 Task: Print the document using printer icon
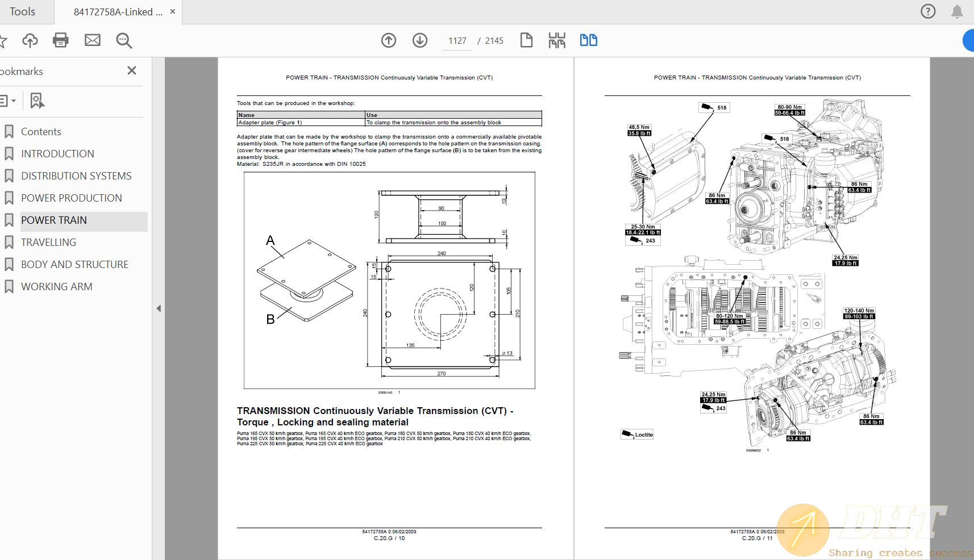tap(61, 40)
